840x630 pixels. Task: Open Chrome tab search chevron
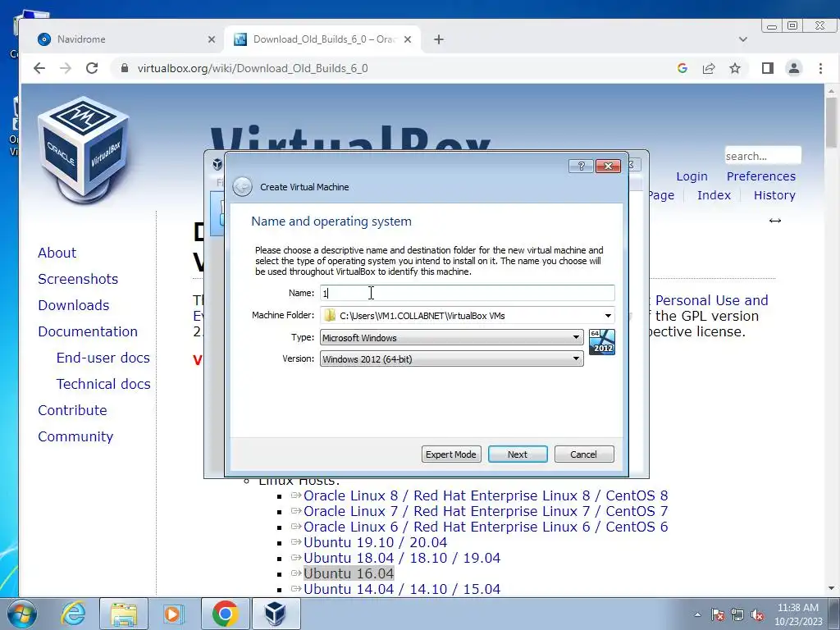742,39
